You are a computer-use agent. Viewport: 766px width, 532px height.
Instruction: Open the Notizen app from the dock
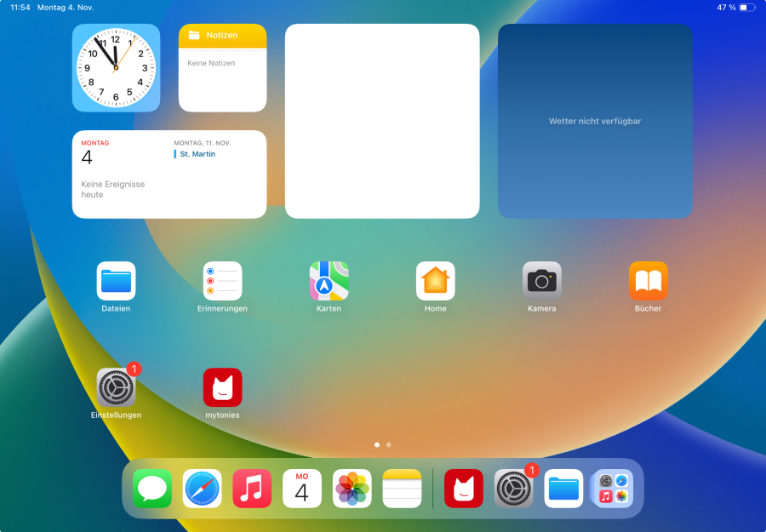[401, 488]
